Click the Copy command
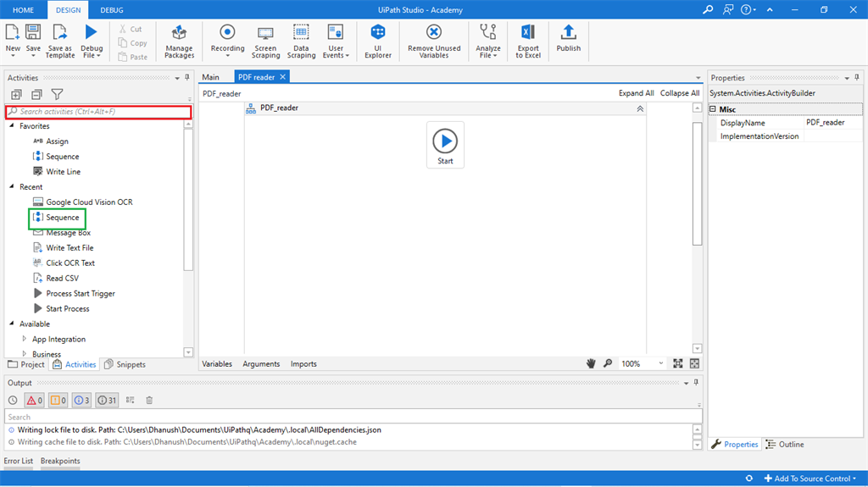The width and height of the screenshot is (868, 487). click(133, 42)
